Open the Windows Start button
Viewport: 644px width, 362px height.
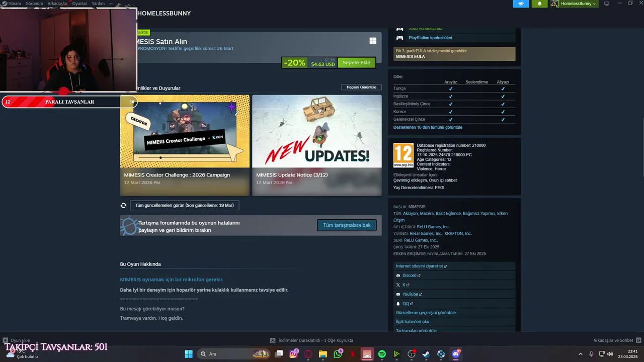point(188,354)
